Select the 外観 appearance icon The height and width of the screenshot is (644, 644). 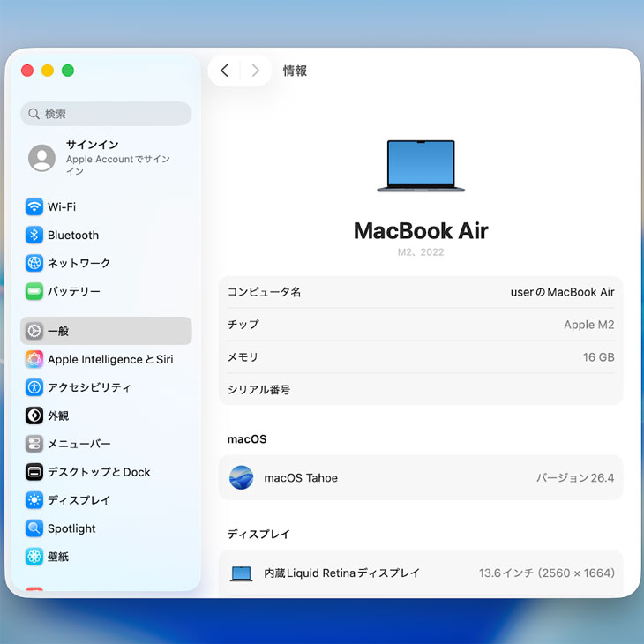34,416
